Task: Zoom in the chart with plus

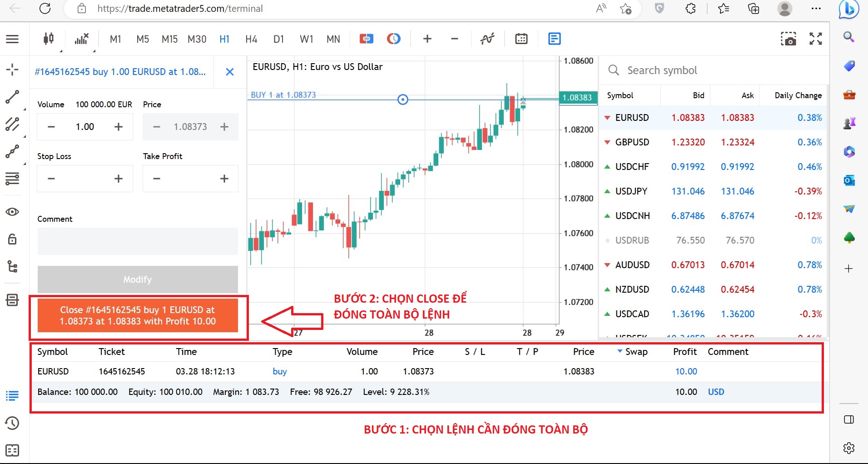Action: click(x=427, y=39)
